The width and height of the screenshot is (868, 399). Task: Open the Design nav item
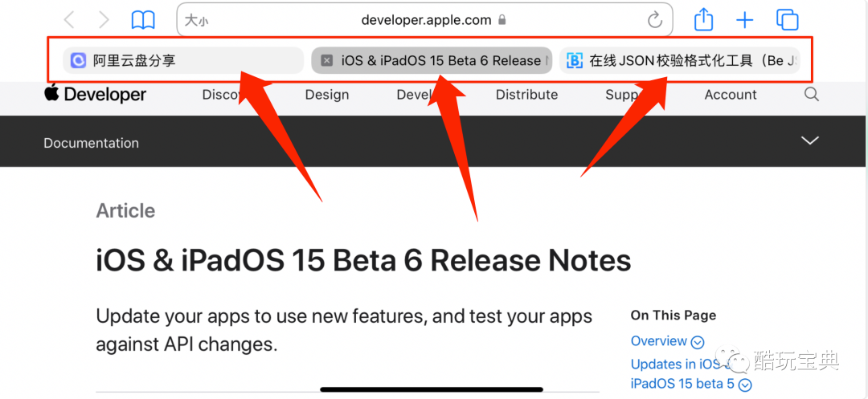[327, 95]
